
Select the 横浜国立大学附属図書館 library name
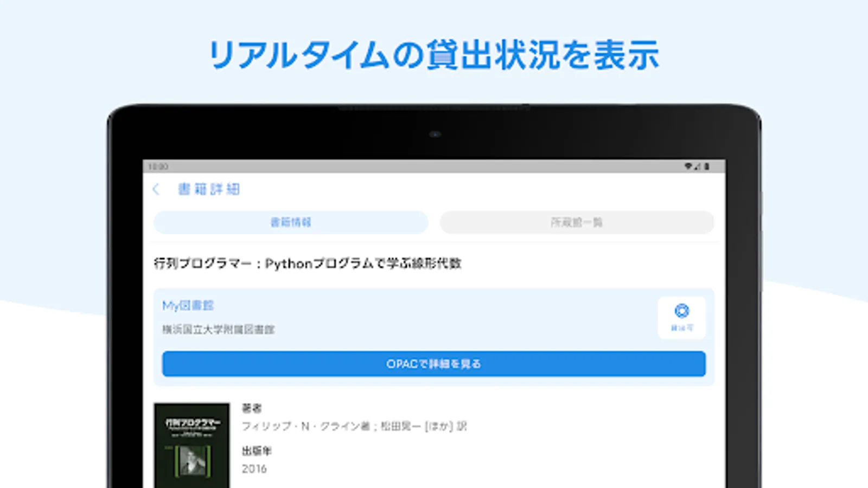pos(218,329)
